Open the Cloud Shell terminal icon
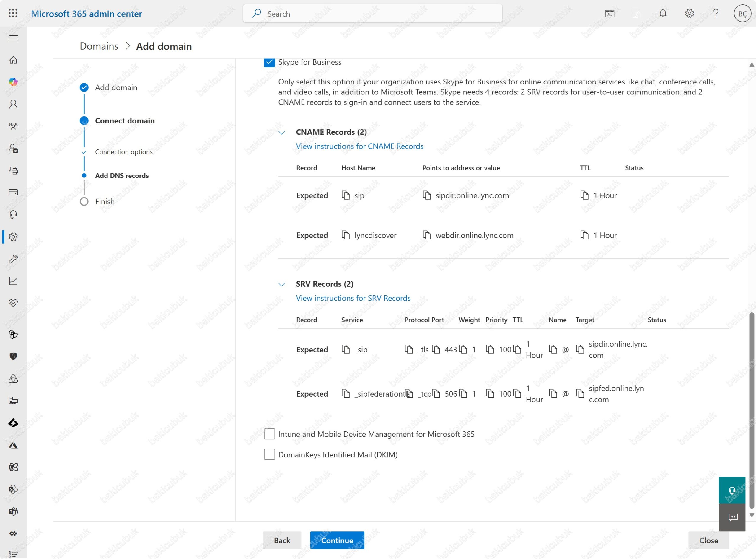The image size is (756, 559). coord(610,14)
